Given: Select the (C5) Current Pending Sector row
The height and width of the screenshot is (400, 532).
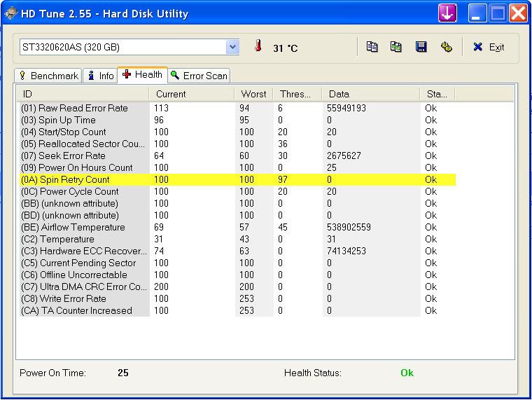Looking at the screenshot, I should 237,263.
